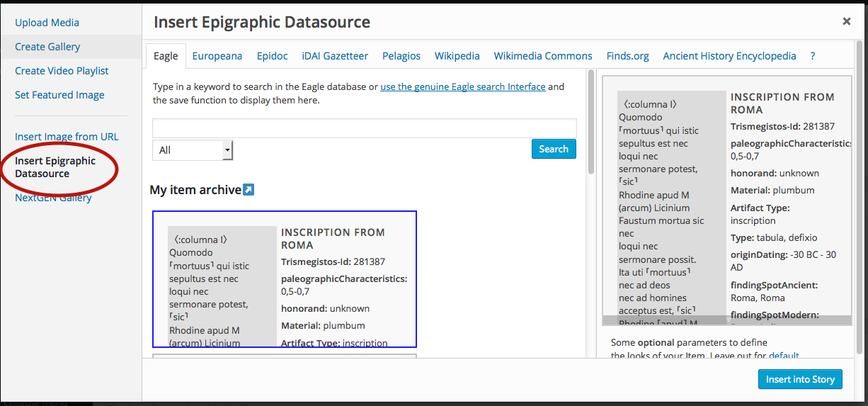Switch to Wikimedia Commons tab

pos(543,56)
